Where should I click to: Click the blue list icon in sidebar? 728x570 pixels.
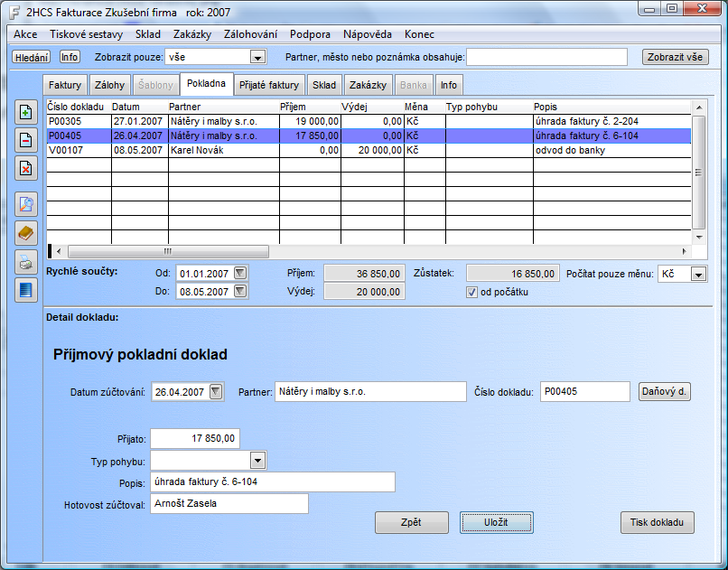tap(26, 290)
